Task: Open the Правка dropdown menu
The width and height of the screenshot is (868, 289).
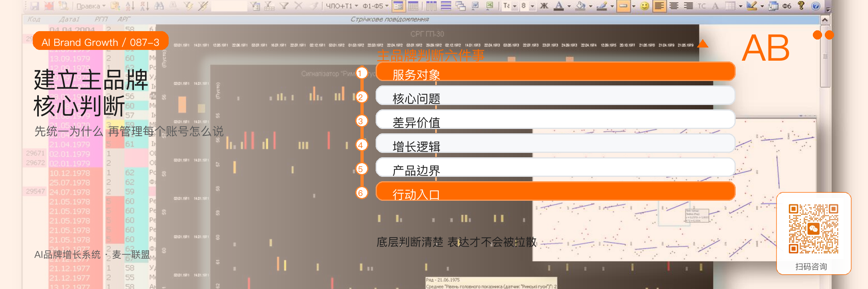Action: (x=91, y=6)
